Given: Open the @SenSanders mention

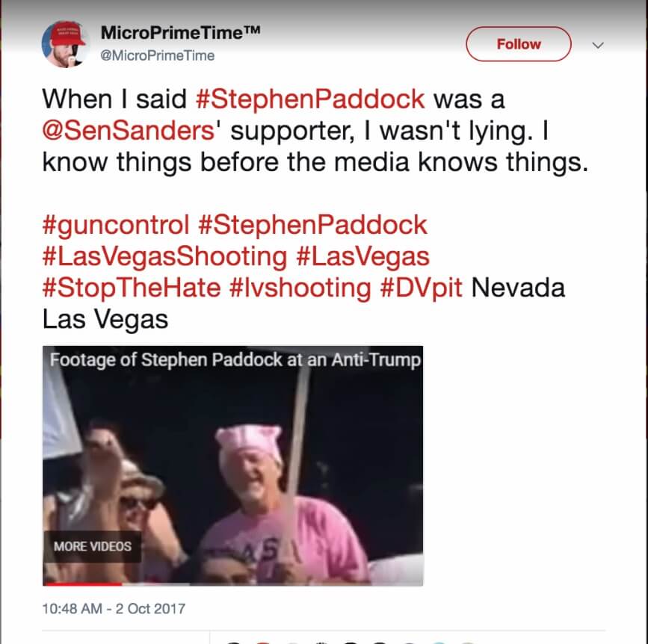Looking at the screenshot, I should coord(129,131).
